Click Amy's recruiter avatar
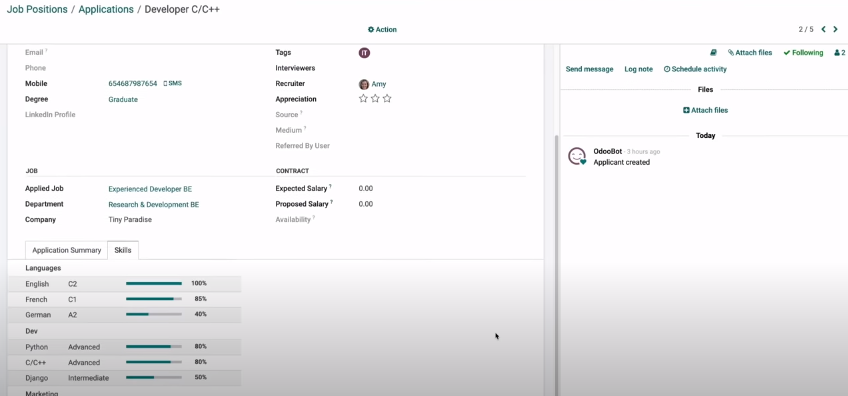This screenshot has width=848, height=396. click(x=364, y=84)
